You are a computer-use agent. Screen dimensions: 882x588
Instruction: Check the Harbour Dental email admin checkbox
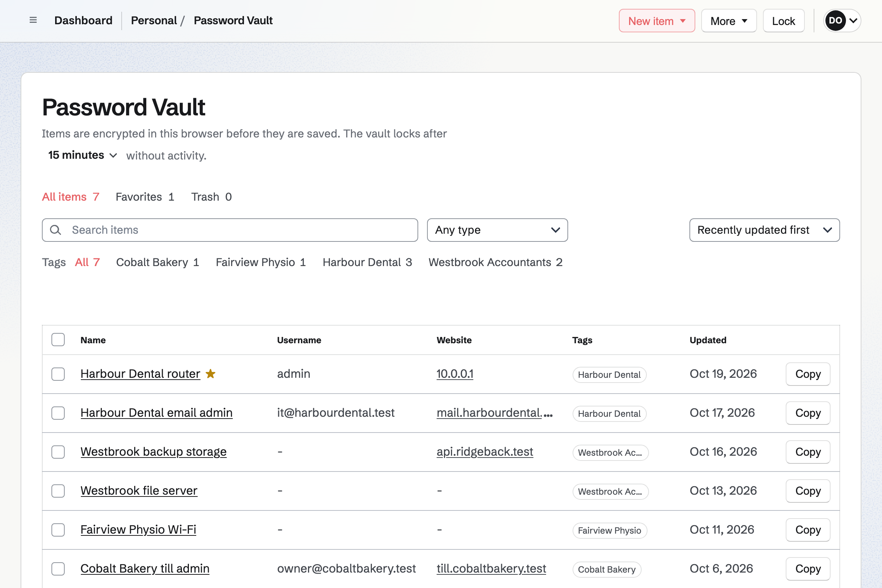point(58,413)
